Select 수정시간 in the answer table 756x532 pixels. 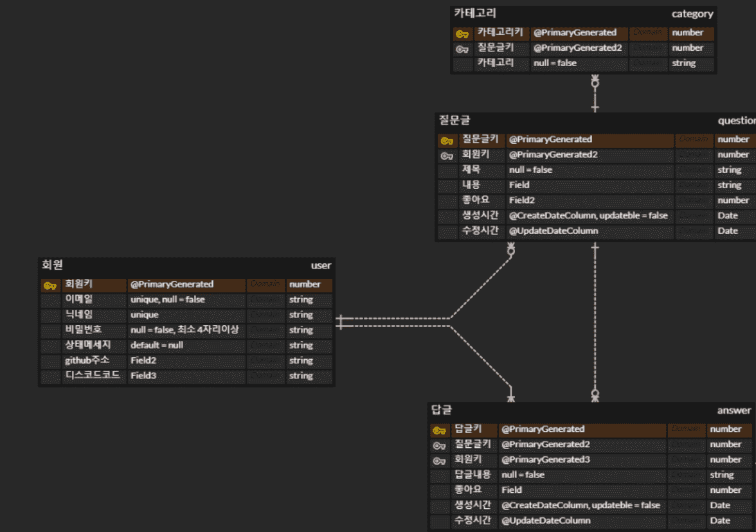pos(473,520)
